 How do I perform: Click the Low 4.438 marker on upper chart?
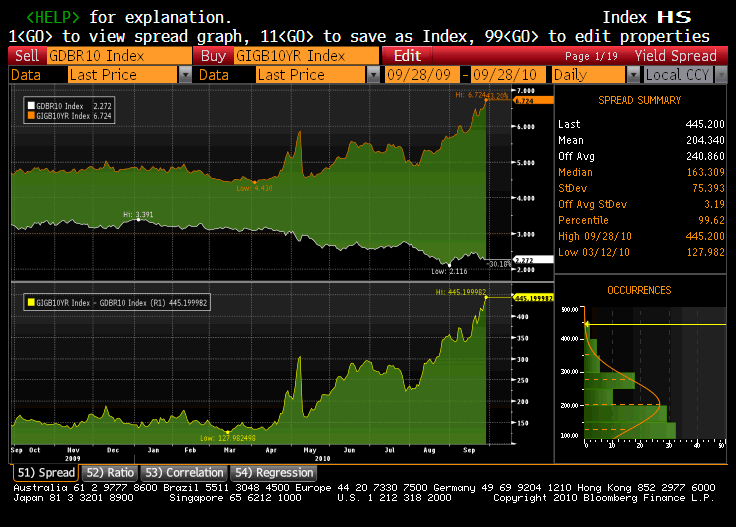[x=254, y=187]
